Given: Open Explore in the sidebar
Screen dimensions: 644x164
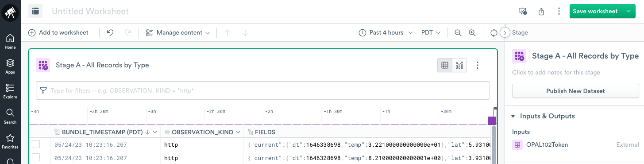Looking at the screenshot, I should 10,91.
